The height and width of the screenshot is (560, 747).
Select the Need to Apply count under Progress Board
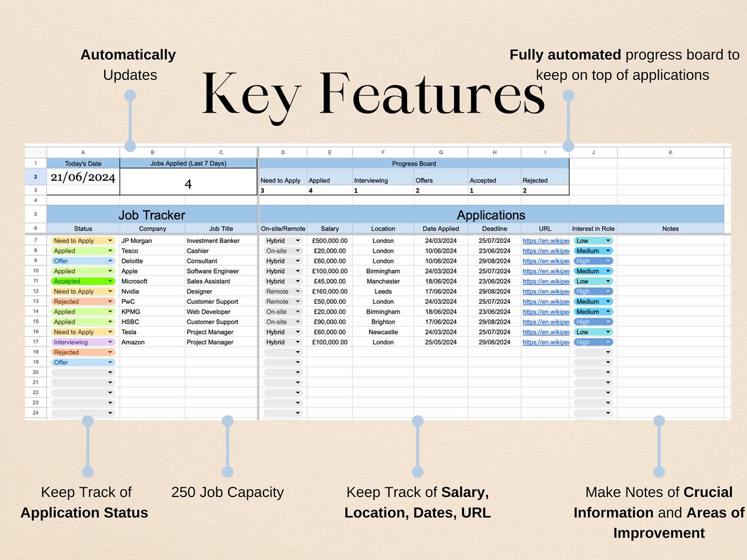point(282,190)
